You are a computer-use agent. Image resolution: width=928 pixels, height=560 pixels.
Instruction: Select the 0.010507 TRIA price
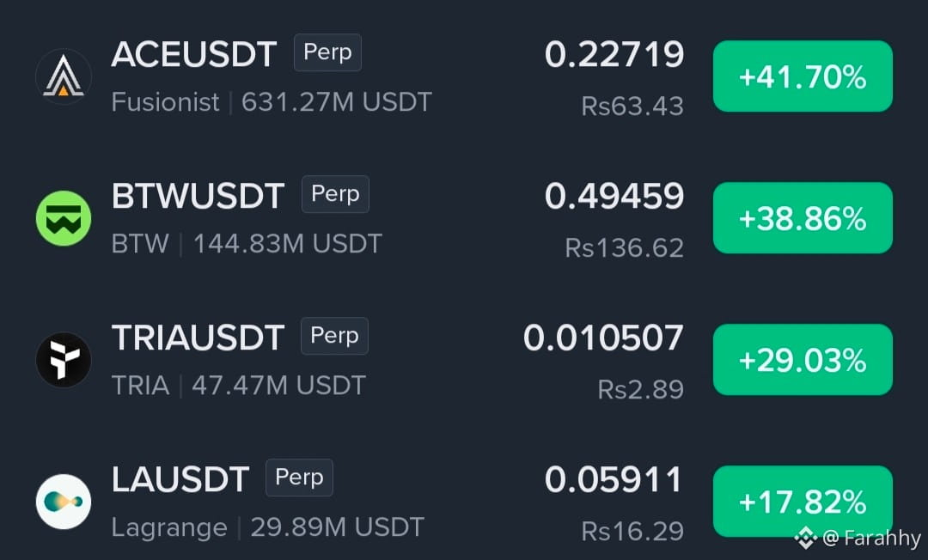[x=604, y=338]
